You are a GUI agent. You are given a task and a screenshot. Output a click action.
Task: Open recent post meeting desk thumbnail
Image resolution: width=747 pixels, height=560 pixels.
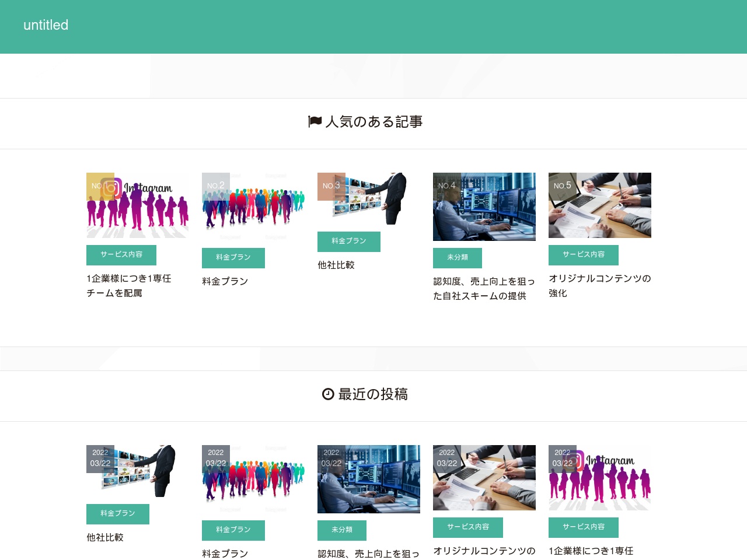click(x=484, y=478)
